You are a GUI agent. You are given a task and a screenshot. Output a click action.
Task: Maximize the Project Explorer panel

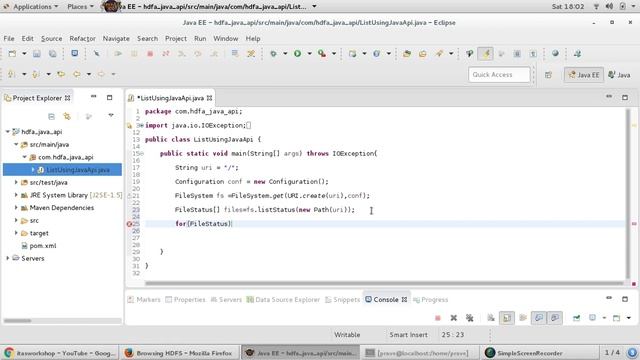pos(109,98)
